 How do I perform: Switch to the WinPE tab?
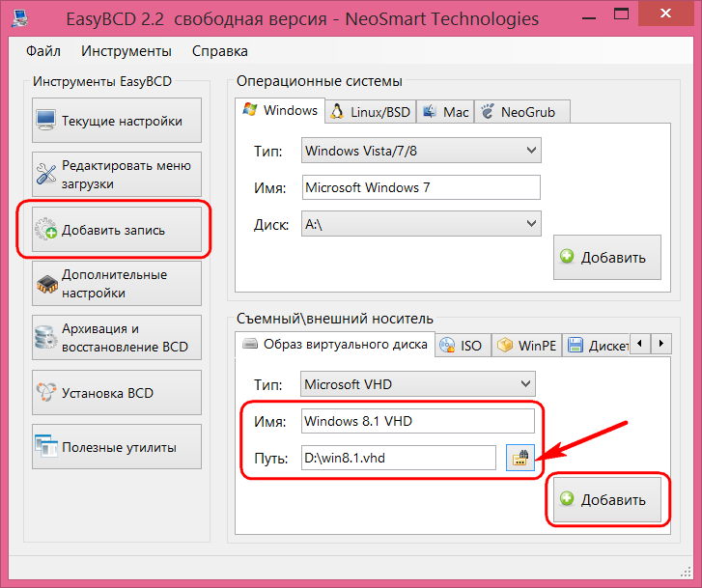[x=526, y=346]
